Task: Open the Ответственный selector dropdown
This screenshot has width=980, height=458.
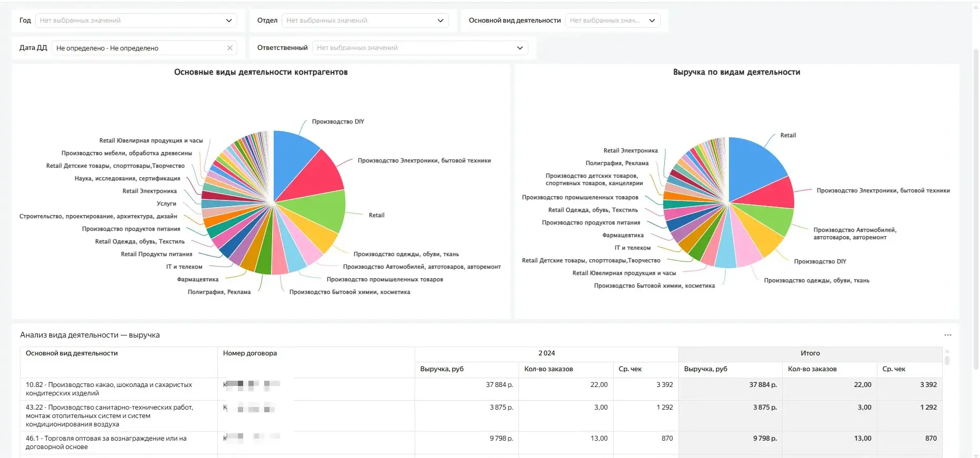Action: (x=519, y=48)
